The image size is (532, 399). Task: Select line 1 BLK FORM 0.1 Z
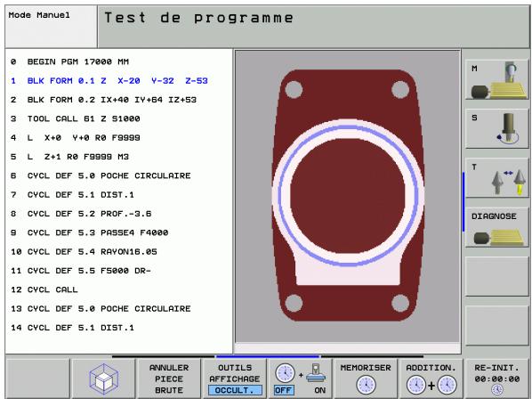[109, 81]
